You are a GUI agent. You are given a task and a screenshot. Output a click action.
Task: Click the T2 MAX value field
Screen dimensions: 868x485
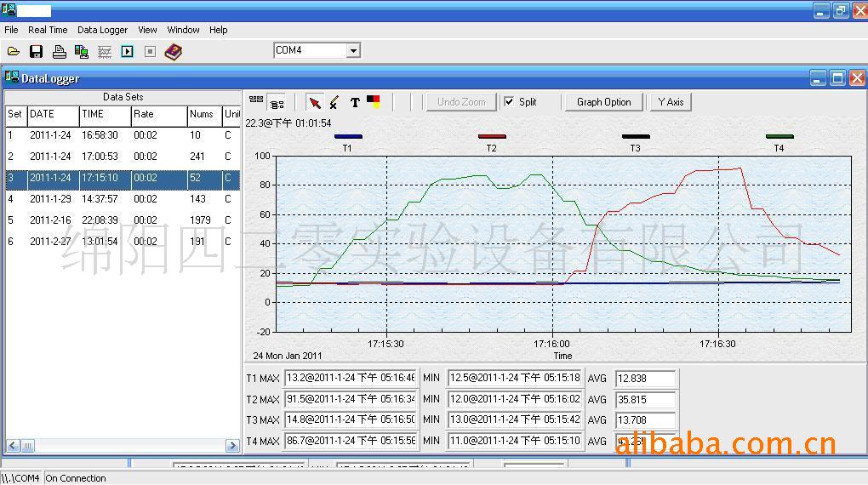point(351,399)
